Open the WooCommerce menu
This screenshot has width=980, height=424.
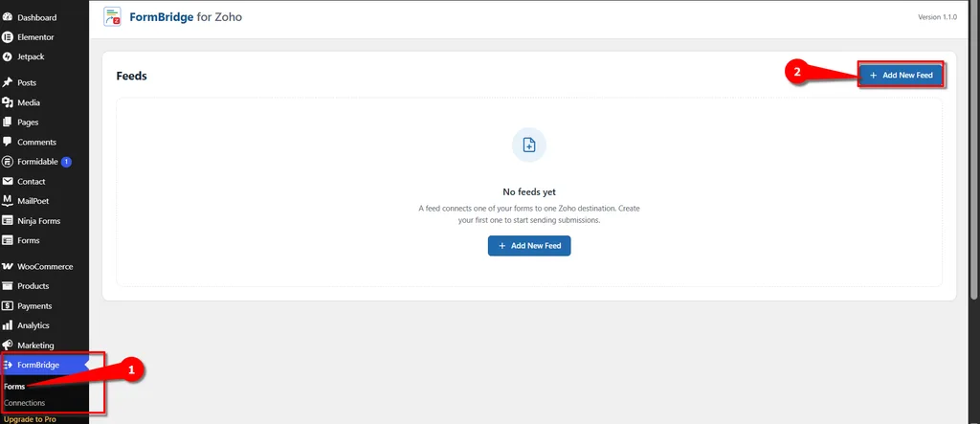45,266
